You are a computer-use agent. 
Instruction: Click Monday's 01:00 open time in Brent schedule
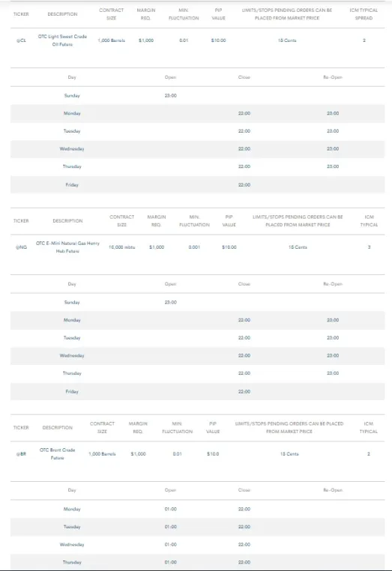[170, 509]
